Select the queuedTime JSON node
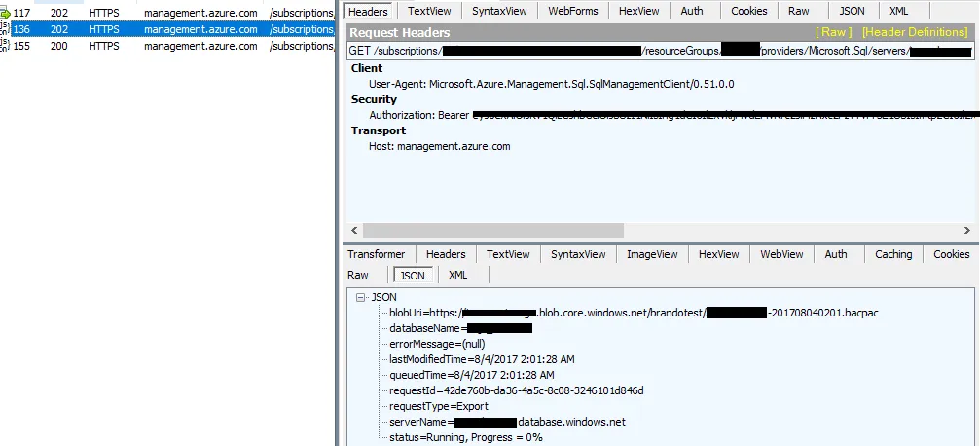This screenshot has height=446, width=980. tap(471, 375)
